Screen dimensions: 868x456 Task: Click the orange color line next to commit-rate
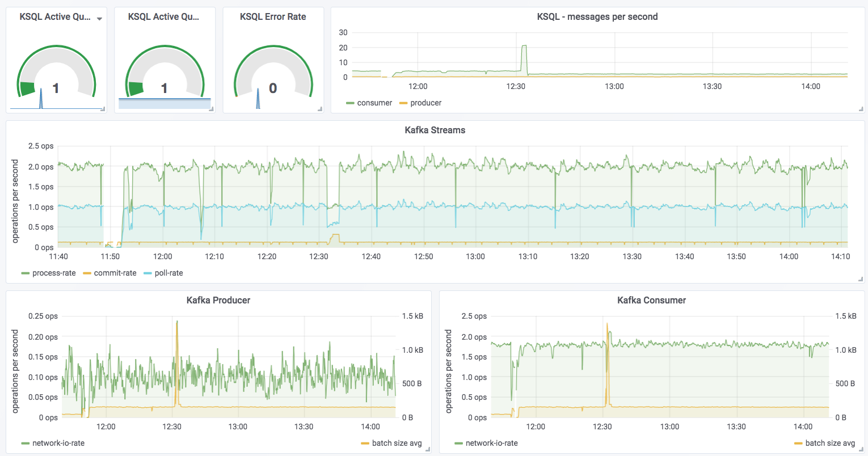[x=87, y=273]
